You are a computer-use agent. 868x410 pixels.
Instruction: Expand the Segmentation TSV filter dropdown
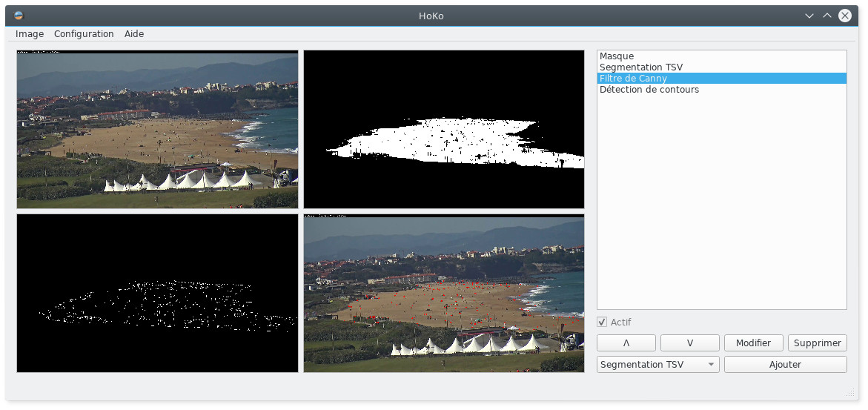(x=657, y=365)
